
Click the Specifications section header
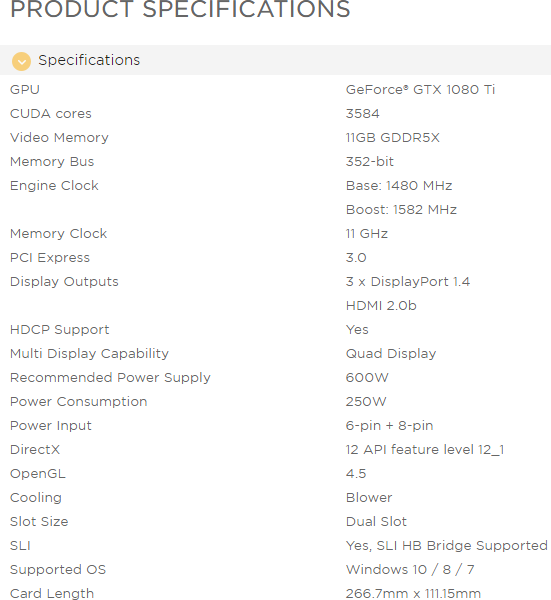[x=276, y=60]
